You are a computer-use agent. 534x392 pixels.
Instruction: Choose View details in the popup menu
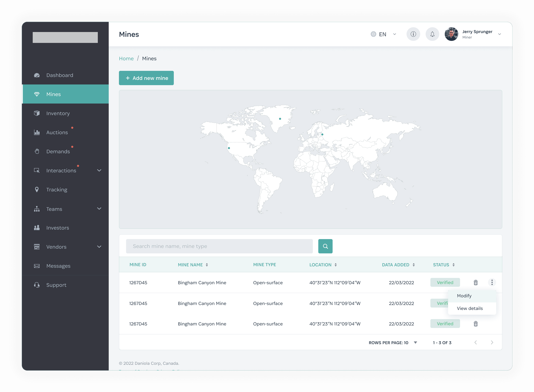tap(470, 308)
